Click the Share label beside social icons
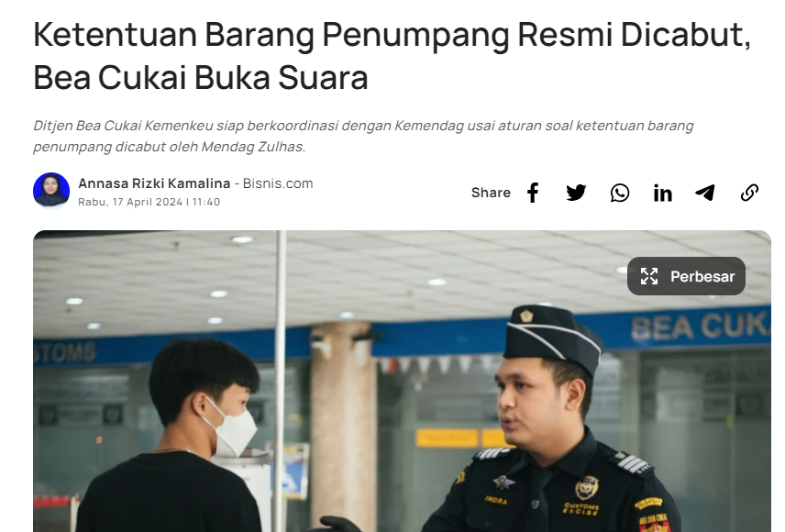This screenshot has height=532, width=785. click(491, 193)
